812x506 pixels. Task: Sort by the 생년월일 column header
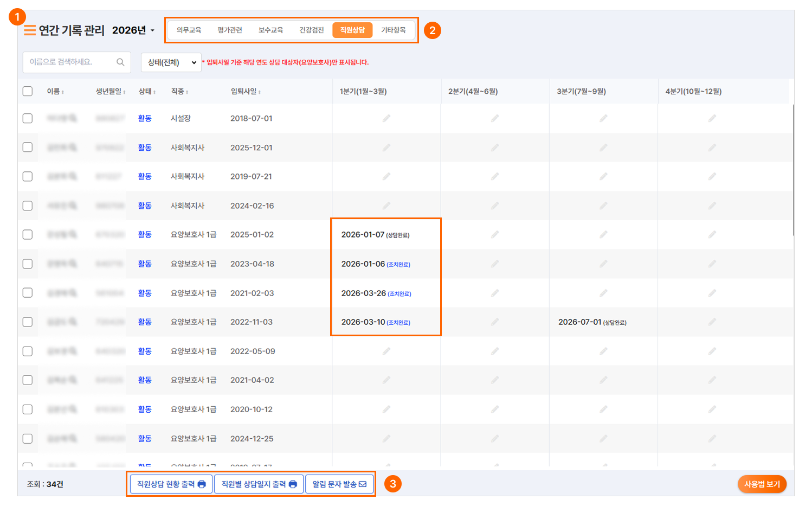(x=111, y=91)
